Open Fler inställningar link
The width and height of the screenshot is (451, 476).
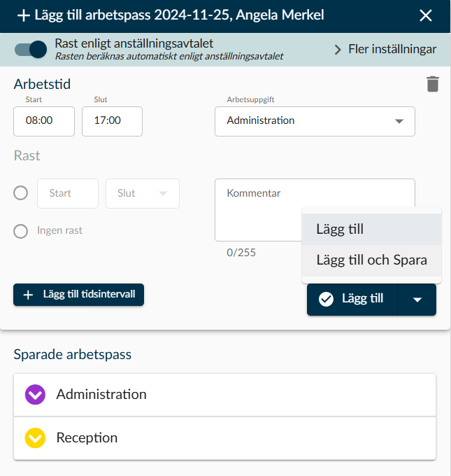coord(392,49)
